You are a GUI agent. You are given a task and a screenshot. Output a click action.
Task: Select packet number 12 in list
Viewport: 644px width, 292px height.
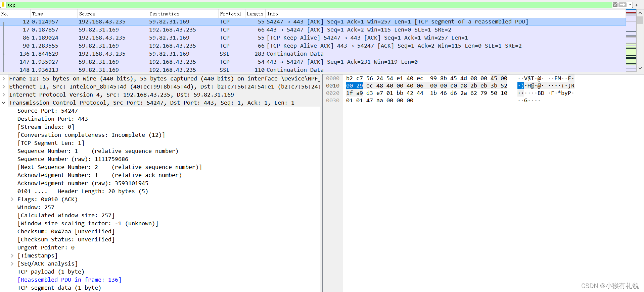coord(313,22)
